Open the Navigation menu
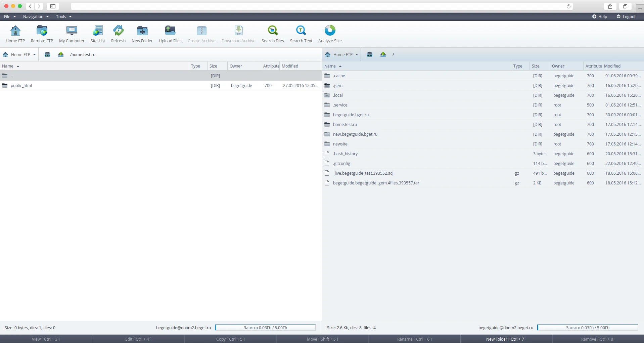This screenshot has width=644, height=343. pyautogui.click(x=36, y=16)
